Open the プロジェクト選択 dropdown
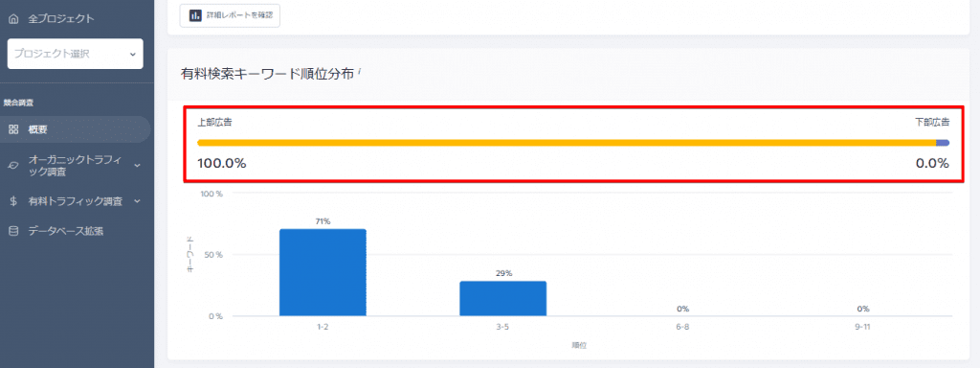This screenshot has height=368, width=980. [x=75, y=54]
